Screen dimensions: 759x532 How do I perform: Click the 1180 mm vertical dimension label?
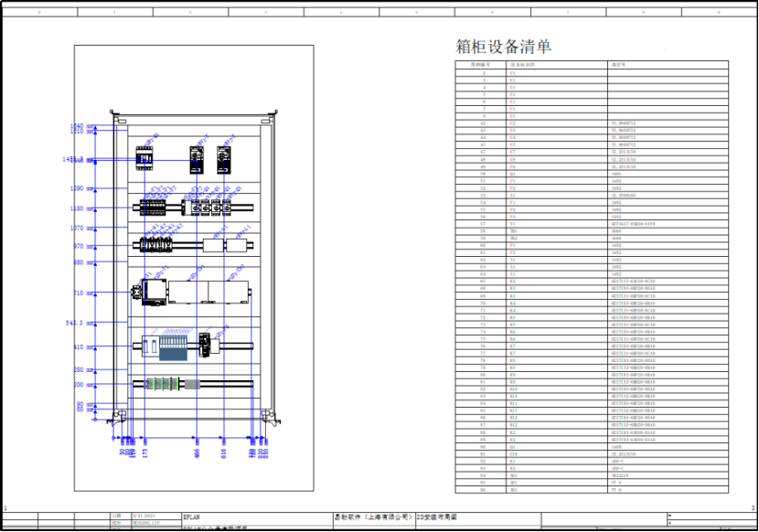click(x=81, y=208)
